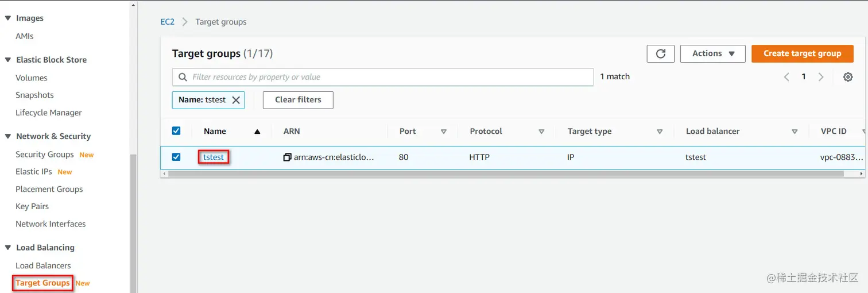Collapse the Load Balancing section
This screenshot has width=868, height=293.
coord(8,248)
